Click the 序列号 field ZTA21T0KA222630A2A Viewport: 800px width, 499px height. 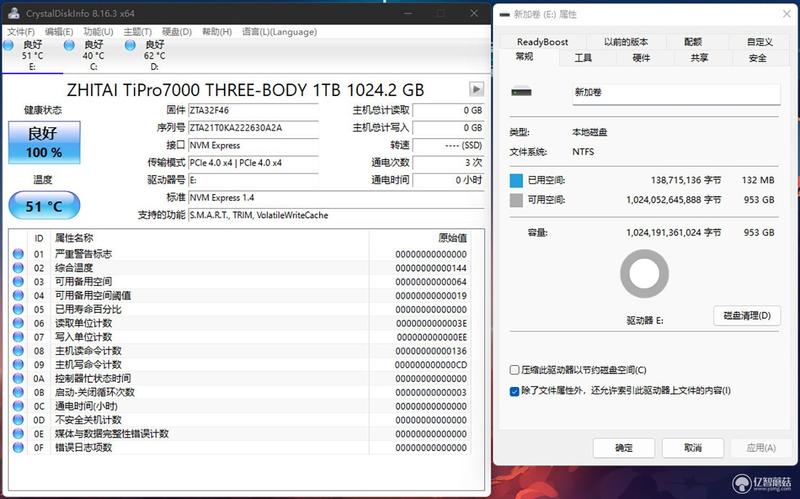pyautogui.click(x=254, y=128)
